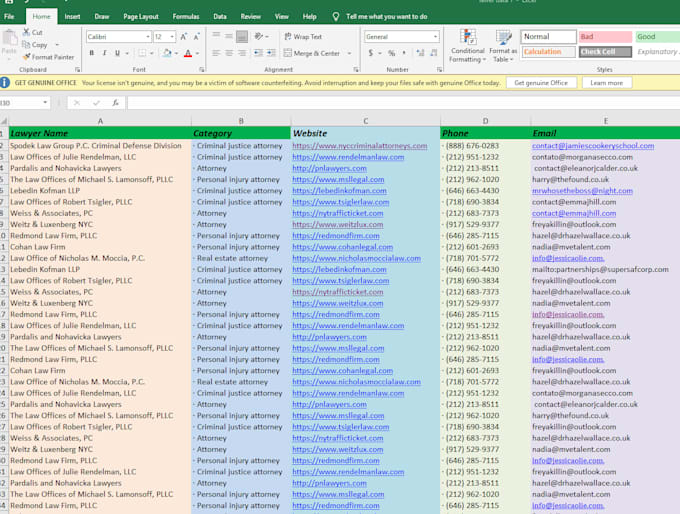Switch to the Page Layout tab

point(141,16)
